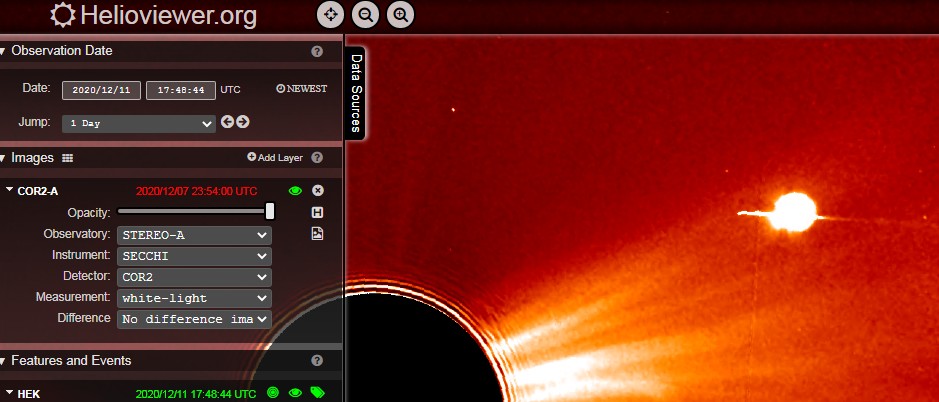Image resolution: width=939 pixels, height=402 pixels.
Task: Open the Jump interval dropdown
Action: coord(139,124)
